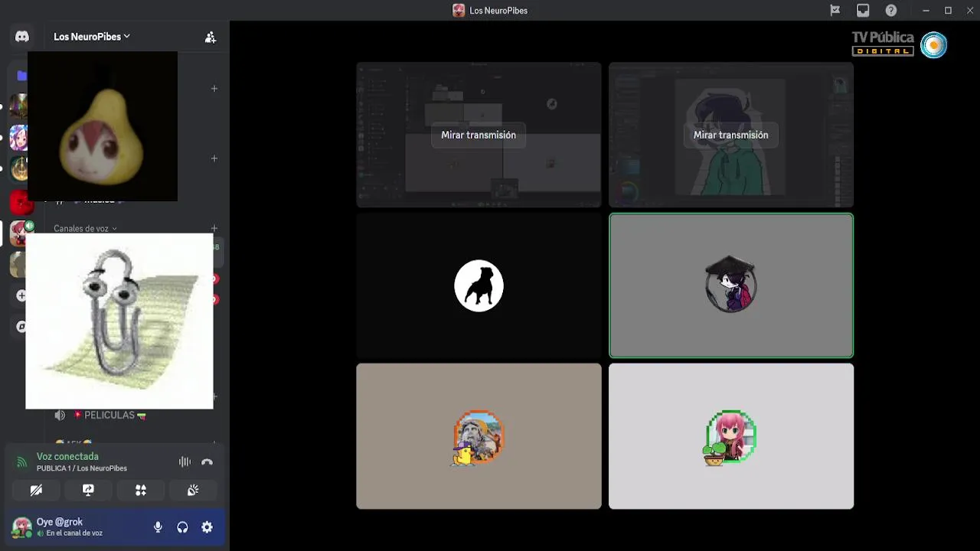Viewport: 980px width, 551px height.
Task: Toggle noise suppression waveform icon
Action: [185, 462]
